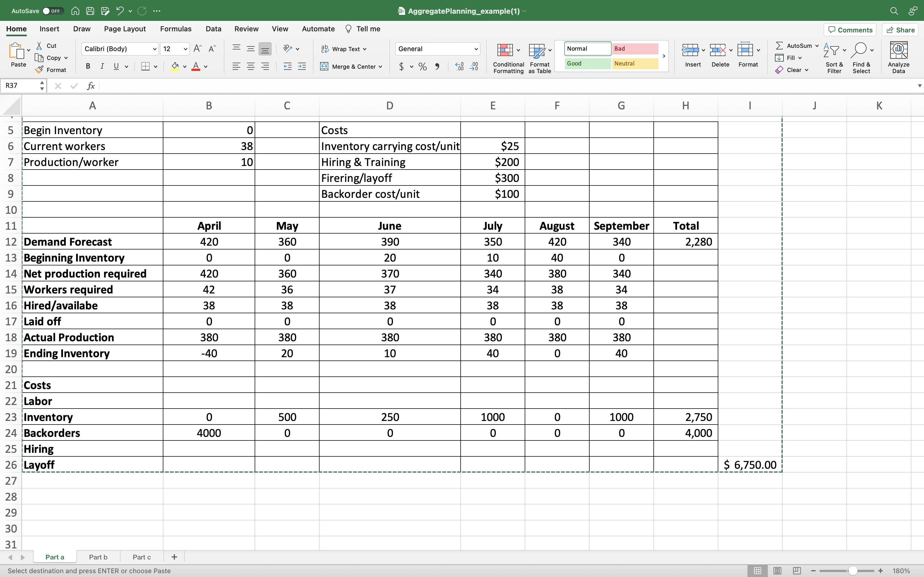This screenshot has width=924, height=577.
Task: Turn on AutoSave
Action: 53,11
